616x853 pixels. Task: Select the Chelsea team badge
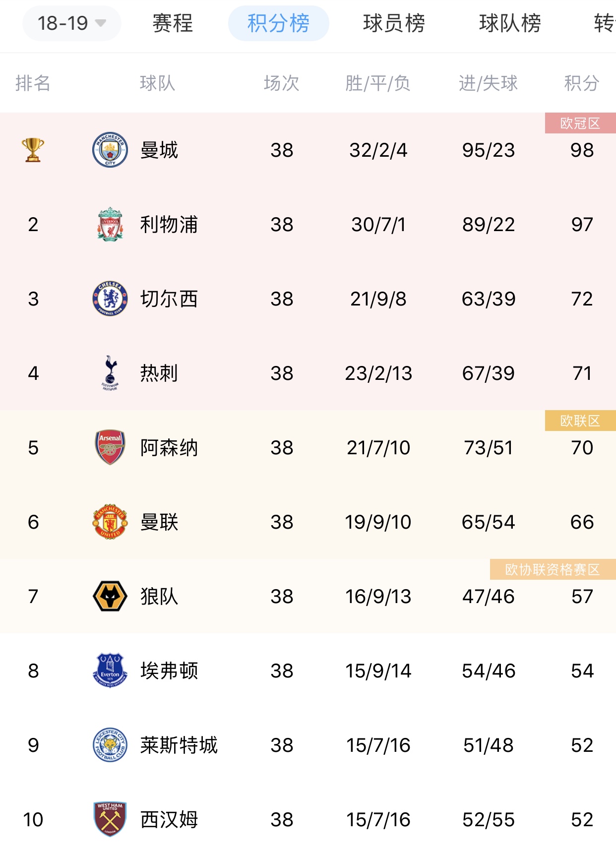110,299
